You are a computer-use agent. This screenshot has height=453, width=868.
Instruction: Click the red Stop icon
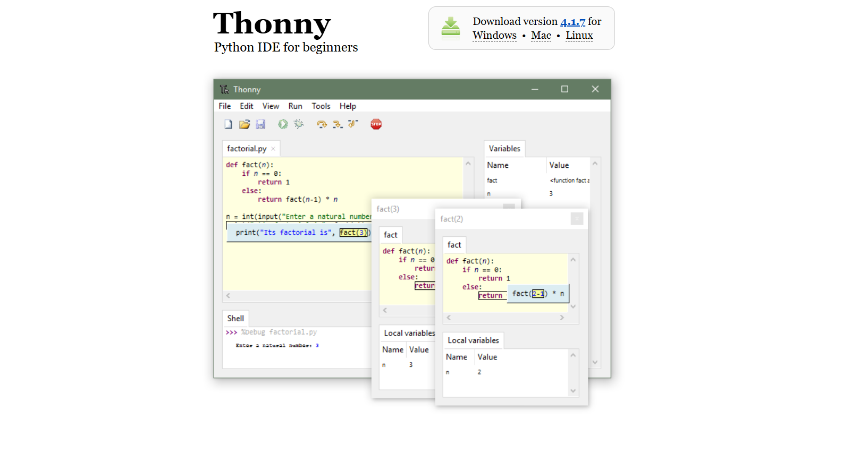pyautogui.click(x=376, y=124)
